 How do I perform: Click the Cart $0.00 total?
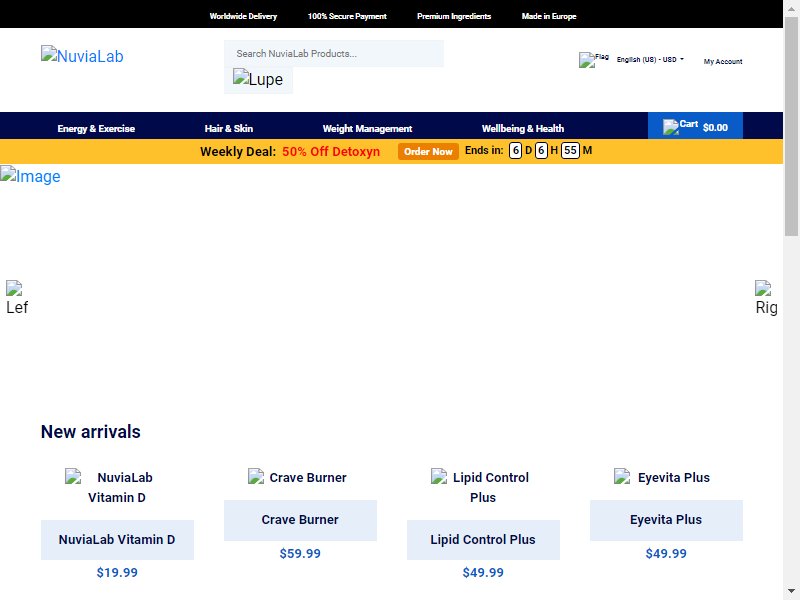[x=715, y=128]
